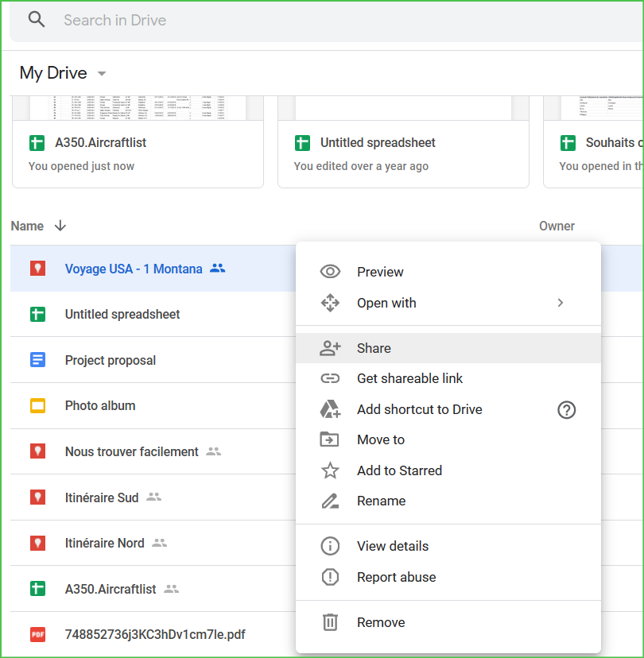Click the trash icon for Remove
644x658 pixels.
click(330, 623)
